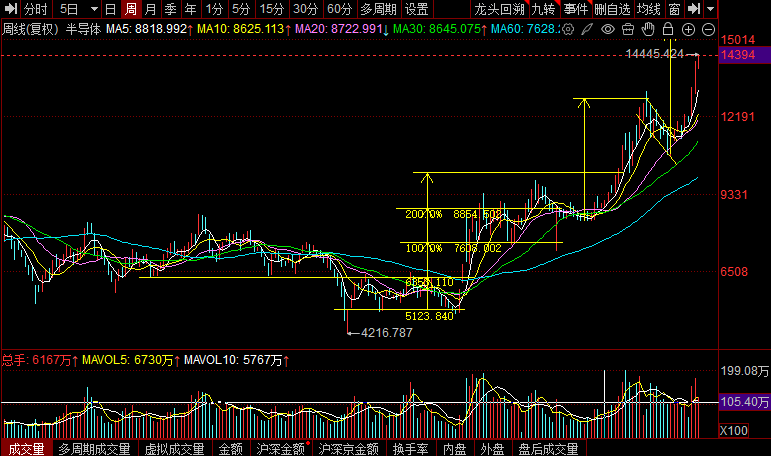Open the 外盘 tab
Image resolution: width=771 pixels, height=456 pixels.
(492, 449)
